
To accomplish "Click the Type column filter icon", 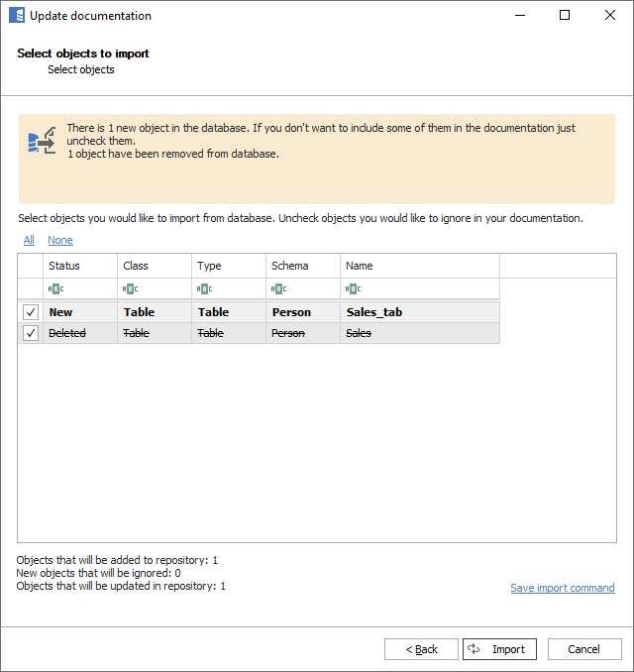I will [x=204, y=288].
